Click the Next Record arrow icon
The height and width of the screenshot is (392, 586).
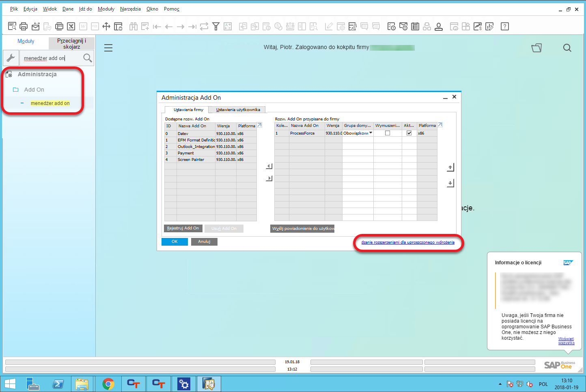tap(180, 26)
